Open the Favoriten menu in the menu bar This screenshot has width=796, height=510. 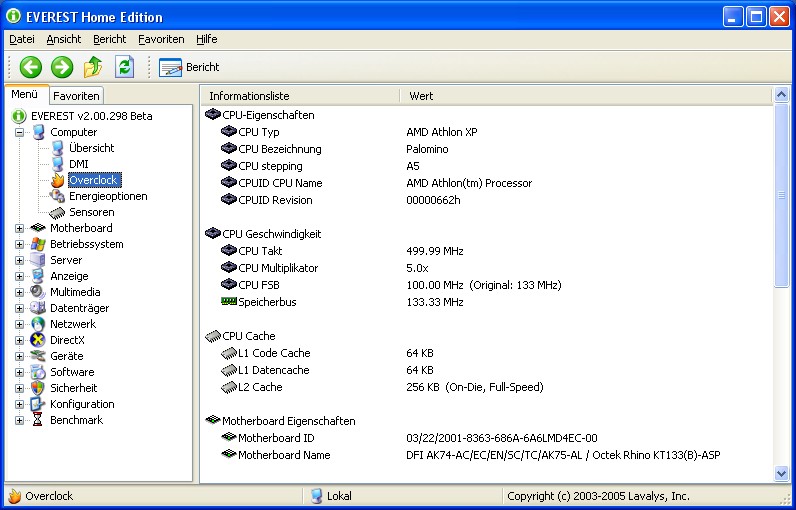click(x=161, y=39)
